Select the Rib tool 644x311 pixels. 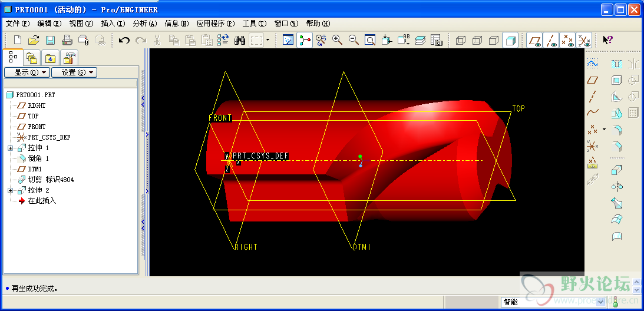point(617,97)
